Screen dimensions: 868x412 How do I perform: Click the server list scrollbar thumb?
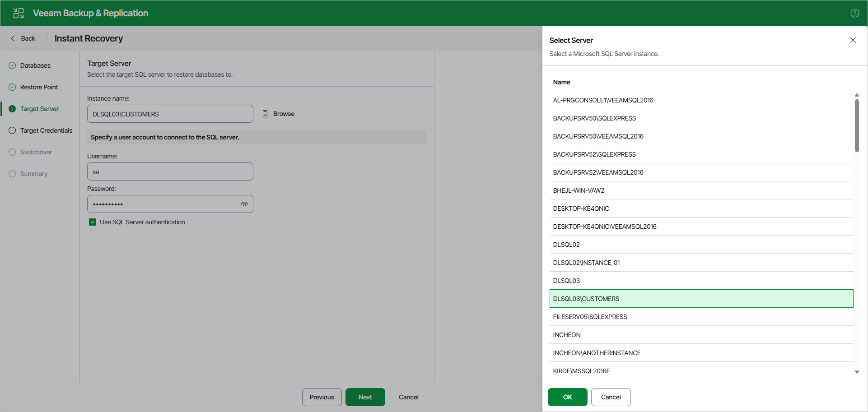pyautogui.click(x=857, y=126)
